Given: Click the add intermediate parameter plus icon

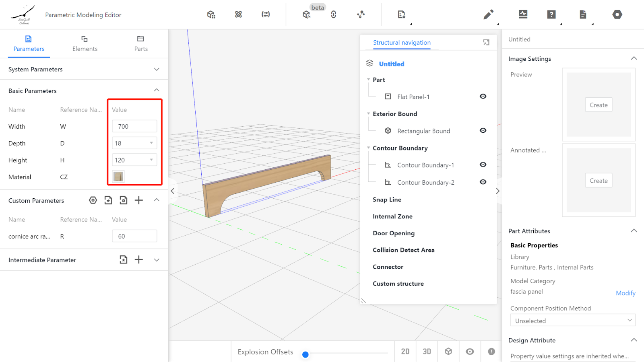Looking at the screenshot, I should click(x=139, y=260).
